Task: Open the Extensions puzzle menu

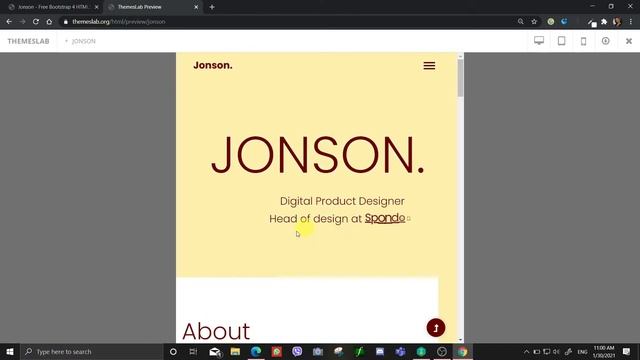Action: point(604,22)
